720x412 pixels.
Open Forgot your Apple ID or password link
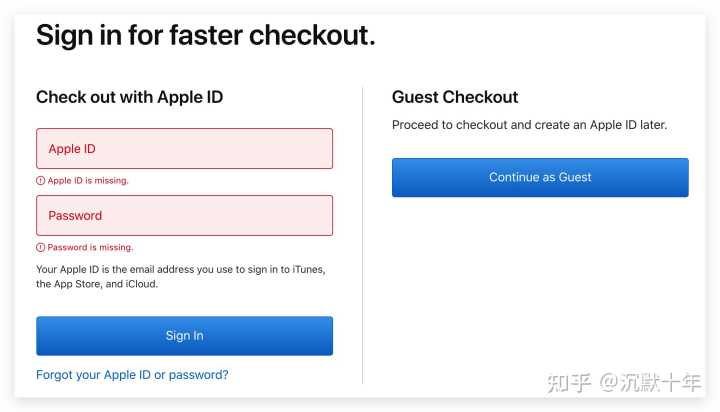pyautogui.click(x=132, y=375)
